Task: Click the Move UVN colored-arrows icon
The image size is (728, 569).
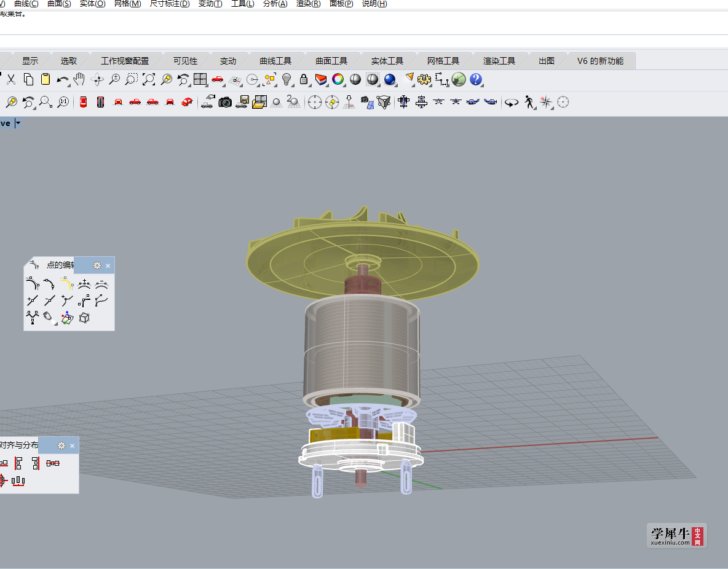Action: click(67, 318)
